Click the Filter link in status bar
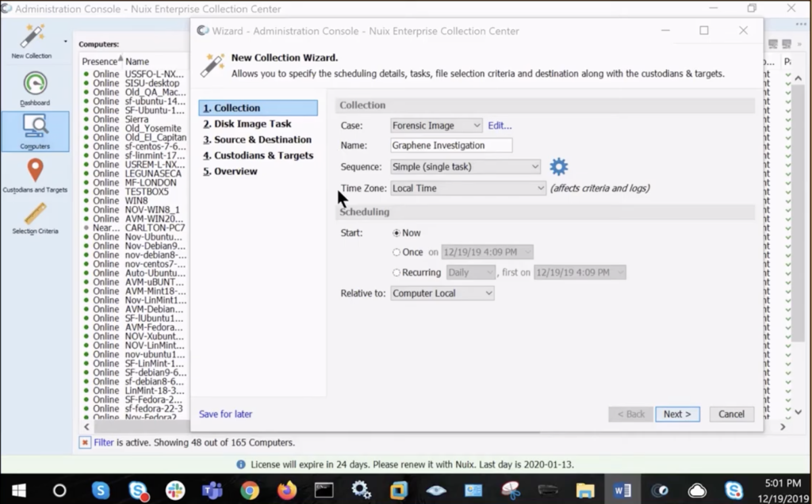This screenshot has width=812, height=504. coord(104,442)
